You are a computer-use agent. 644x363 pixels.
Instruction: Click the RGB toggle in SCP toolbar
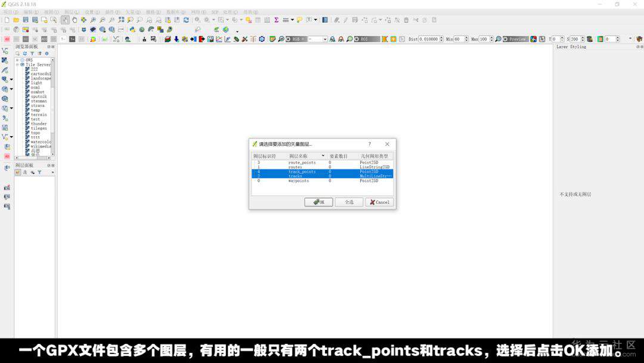click(296, 39)
